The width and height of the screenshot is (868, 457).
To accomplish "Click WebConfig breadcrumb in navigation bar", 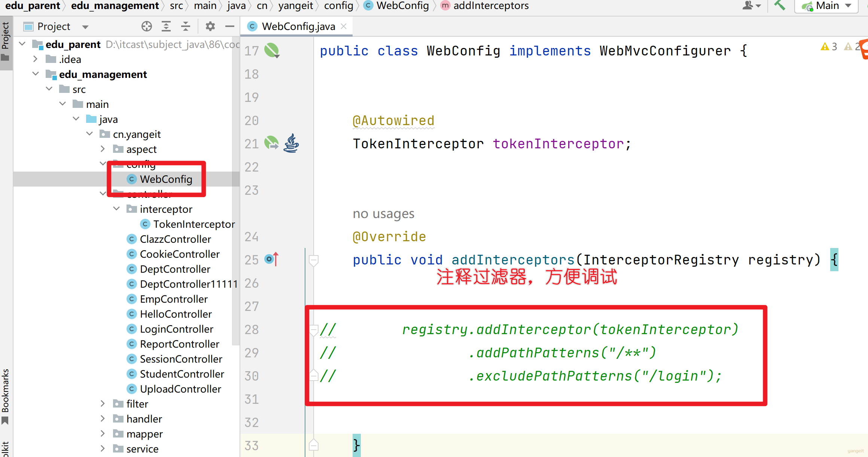I will [x=396, y=6].
